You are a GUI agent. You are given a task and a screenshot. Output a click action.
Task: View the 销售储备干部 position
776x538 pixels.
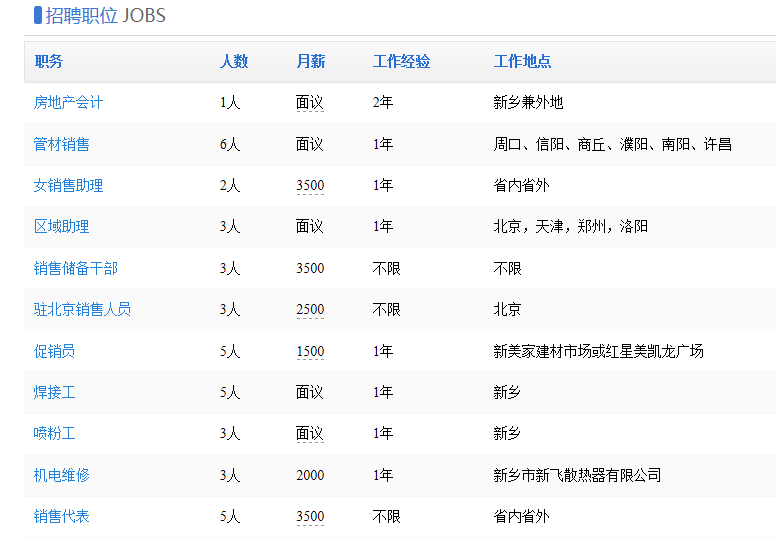click(x=76, y=268)
